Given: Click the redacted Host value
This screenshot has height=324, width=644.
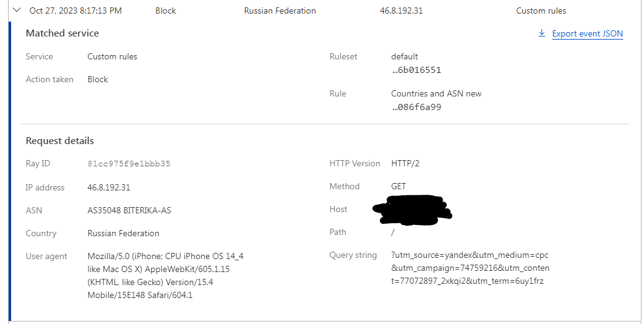Looking at the screenshot, I should [412, 210].
